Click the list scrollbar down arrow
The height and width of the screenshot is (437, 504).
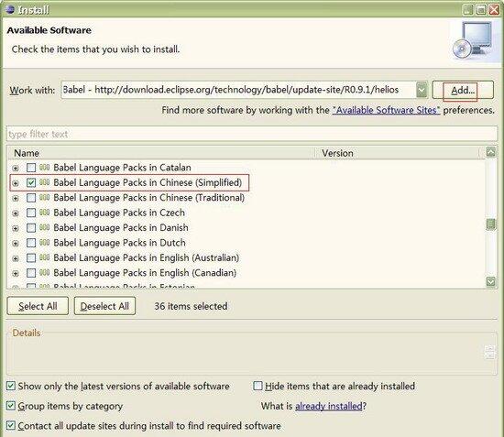[490, 282]
